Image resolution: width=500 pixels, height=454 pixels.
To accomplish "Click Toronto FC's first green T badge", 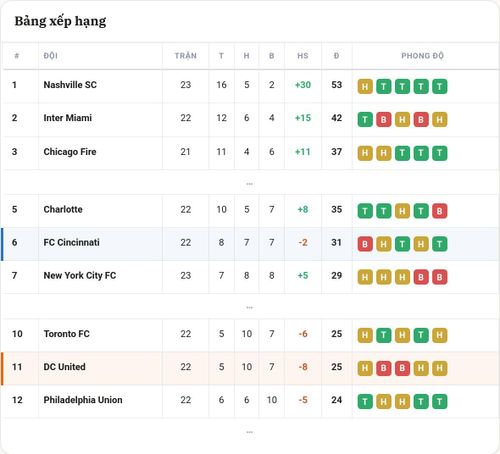I will [x=384, y=335].
